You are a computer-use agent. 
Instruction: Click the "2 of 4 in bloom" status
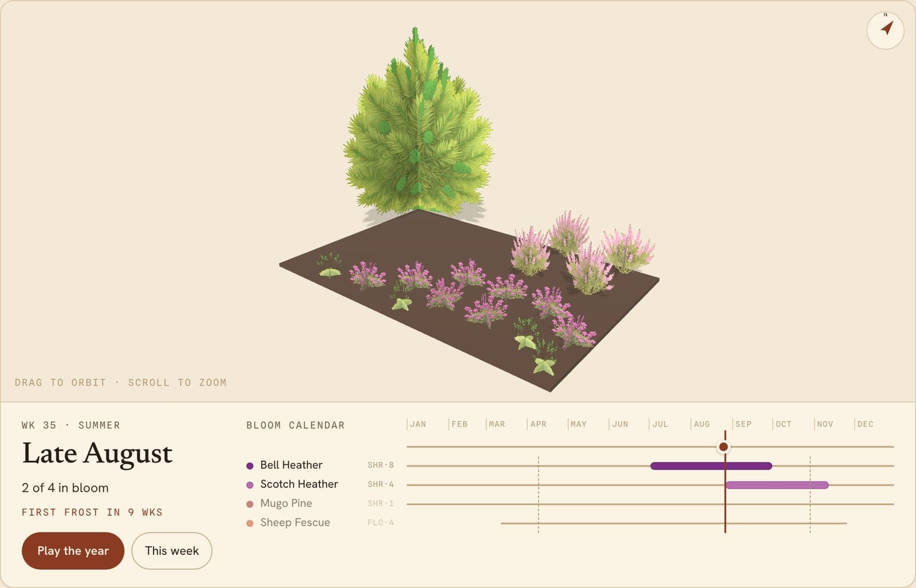point(65,488)
